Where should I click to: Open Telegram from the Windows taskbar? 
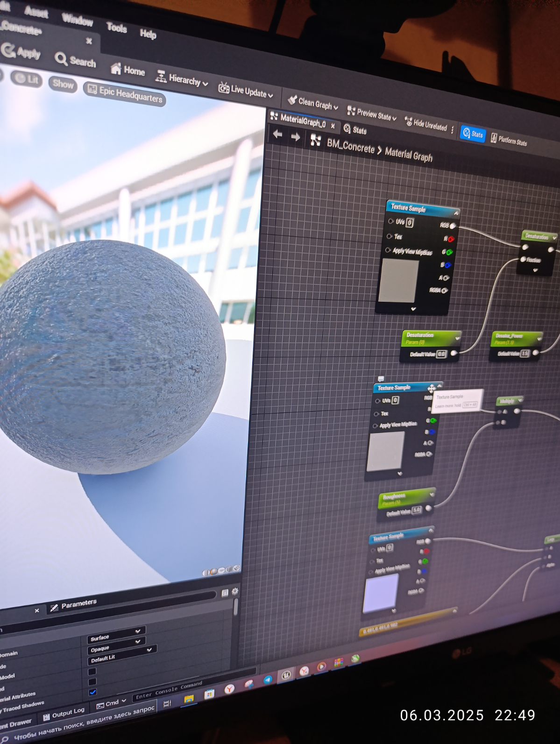(268, 680)
